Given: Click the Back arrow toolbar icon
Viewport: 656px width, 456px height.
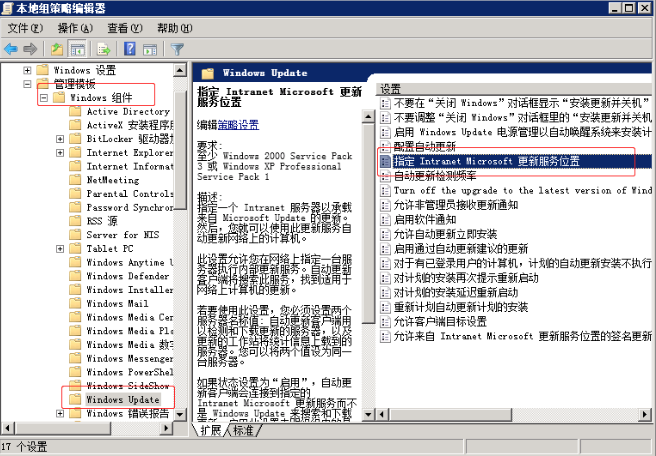Looking at the screenshot, I should click(x=11, y=48).
